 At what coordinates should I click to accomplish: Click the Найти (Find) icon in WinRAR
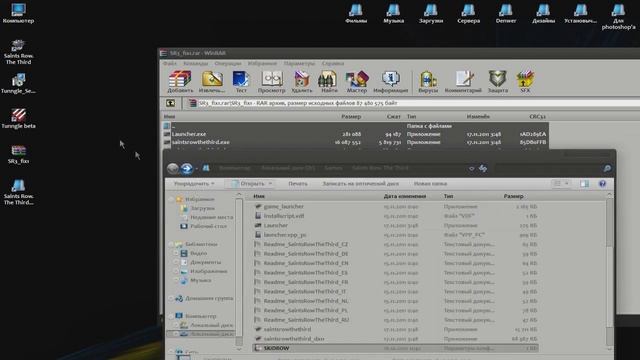click(329, 82)
